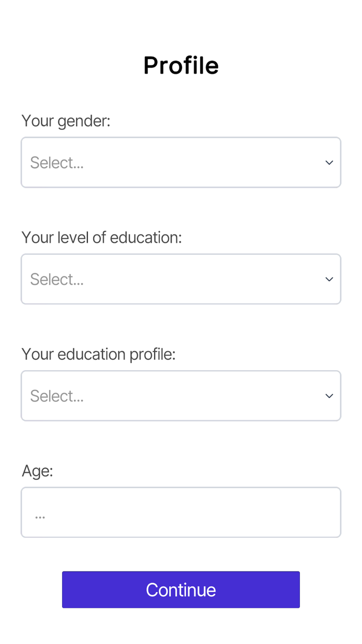
Task: Click "Select..." placeholder under level of education
Action: click(57, 280)
